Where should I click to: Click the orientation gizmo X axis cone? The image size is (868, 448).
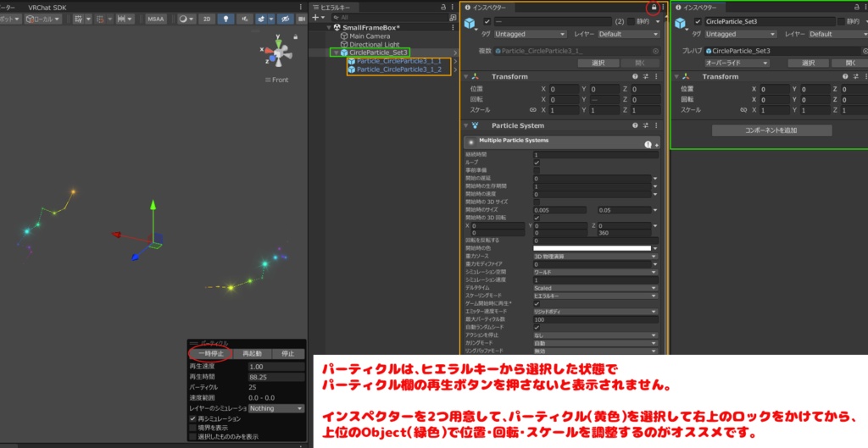(269, 51)
